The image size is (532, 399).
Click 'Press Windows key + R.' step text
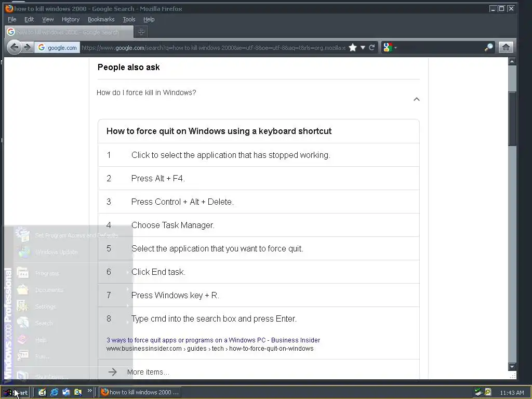[x=175, y=296]
